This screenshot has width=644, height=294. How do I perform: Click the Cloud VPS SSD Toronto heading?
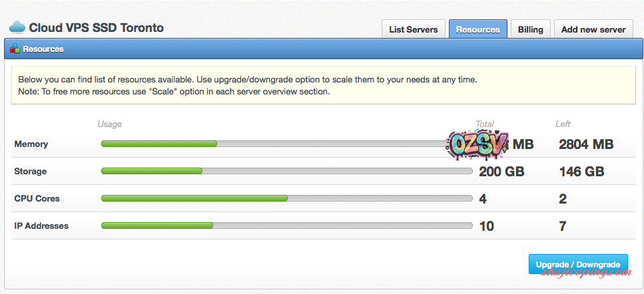[x=96, y=28]
